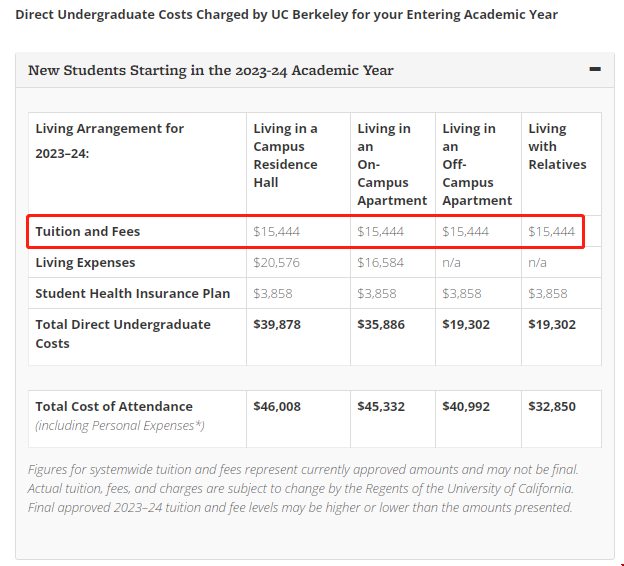Click the Living with Relatives column header
This screenshot has height=566, width=624.
(x=557, y=146)
